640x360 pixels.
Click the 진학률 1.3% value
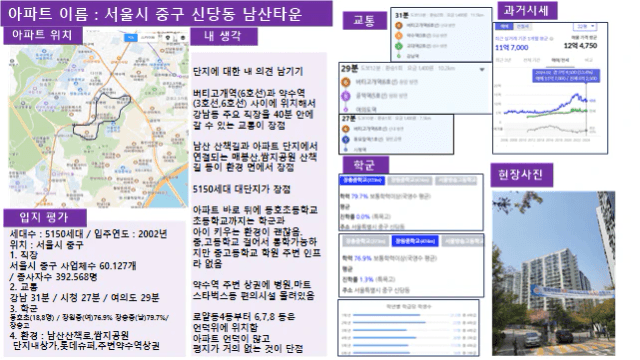pyautogui.click(x=366, y=280)
